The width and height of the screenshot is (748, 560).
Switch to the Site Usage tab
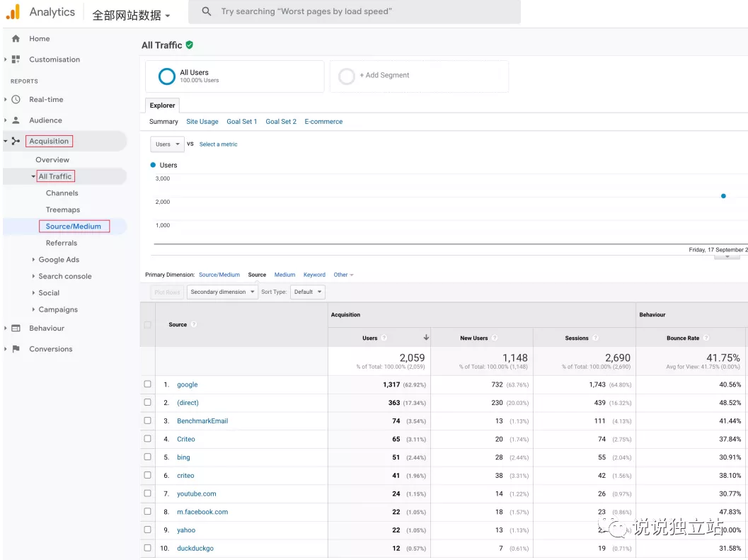202,122
